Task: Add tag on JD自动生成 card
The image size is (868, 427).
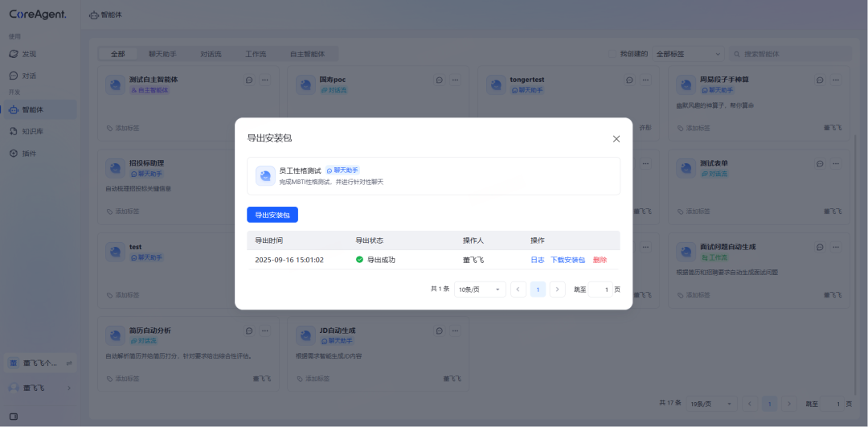Action: click(313, 379)
